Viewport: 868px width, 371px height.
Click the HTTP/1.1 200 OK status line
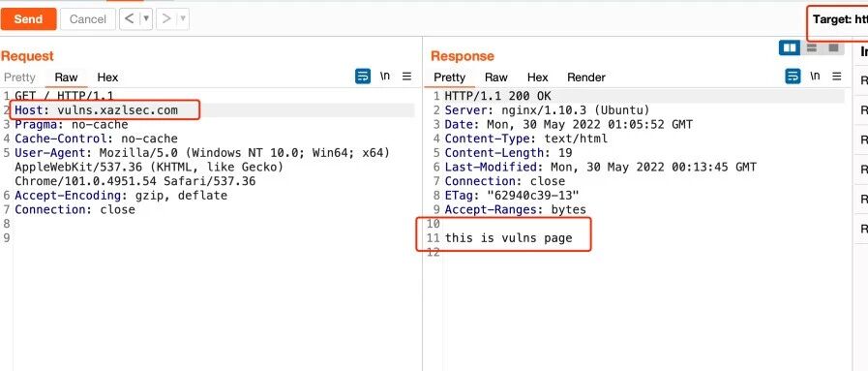pos(497,96)
